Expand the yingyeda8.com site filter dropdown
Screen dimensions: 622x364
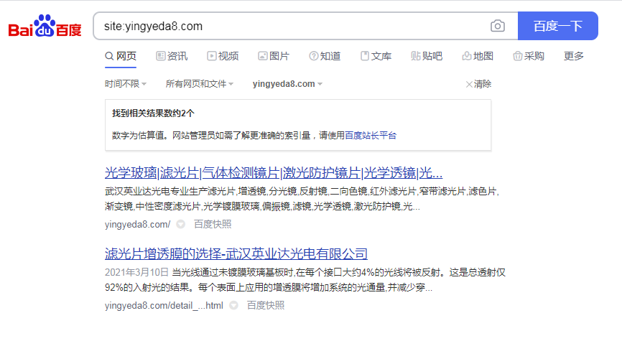coord(287,84)
